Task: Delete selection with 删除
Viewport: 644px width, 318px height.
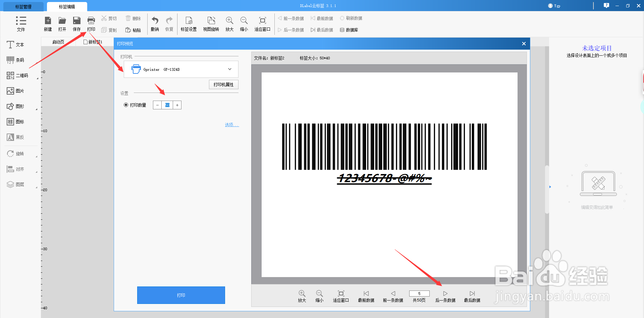Action: pos(133,18)
